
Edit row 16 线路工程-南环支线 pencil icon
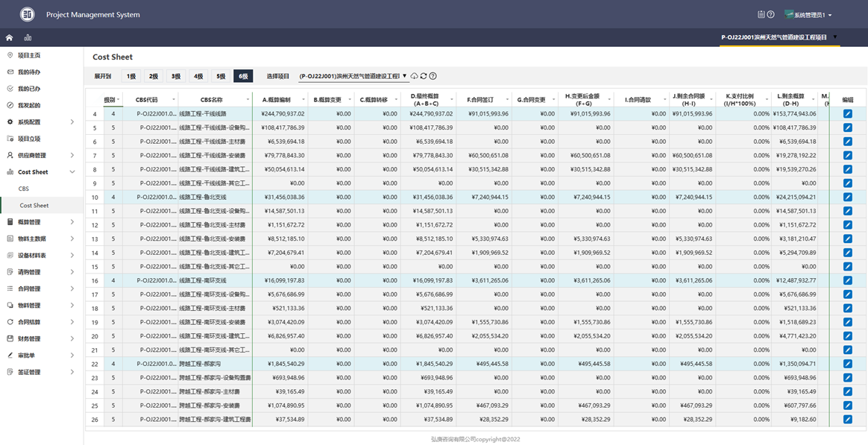[848, 280]
